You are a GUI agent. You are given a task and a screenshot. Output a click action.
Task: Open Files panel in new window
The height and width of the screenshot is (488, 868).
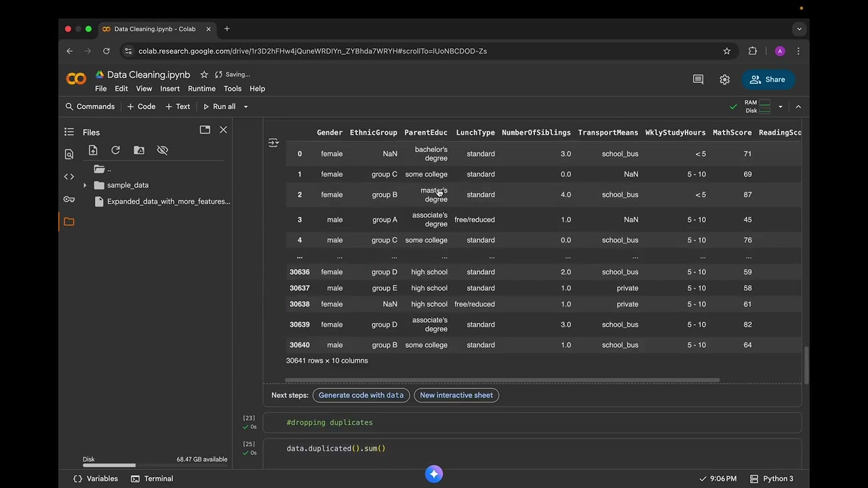[205, 129]
